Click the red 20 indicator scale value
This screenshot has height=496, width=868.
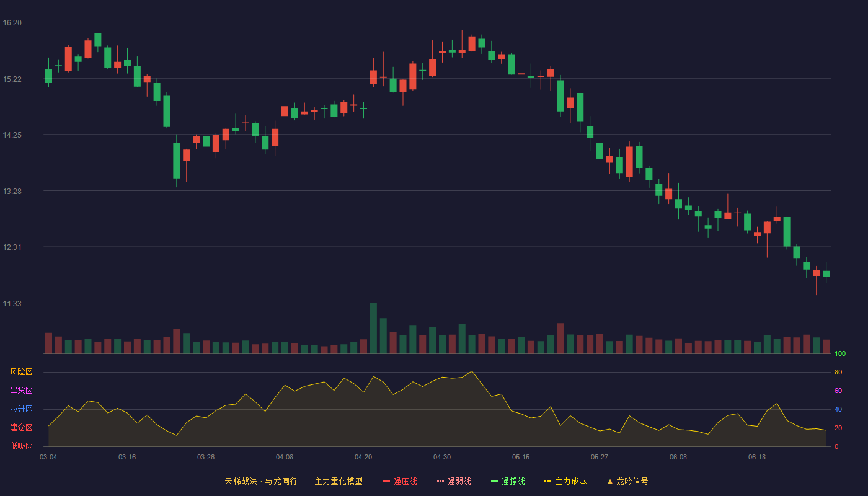pos(838,428)
